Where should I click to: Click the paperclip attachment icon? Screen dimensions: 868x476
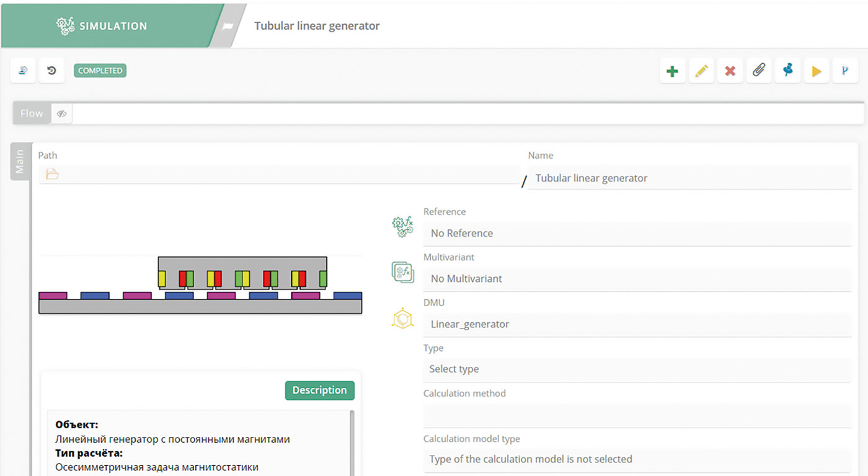click(x=759, y=71)
